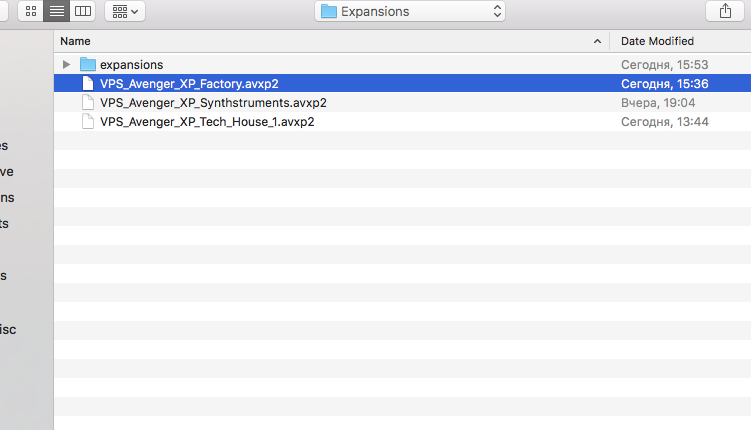Open the Expansions folder path popup
Viewport: 751px width, 430px height.
pos(410,11)
